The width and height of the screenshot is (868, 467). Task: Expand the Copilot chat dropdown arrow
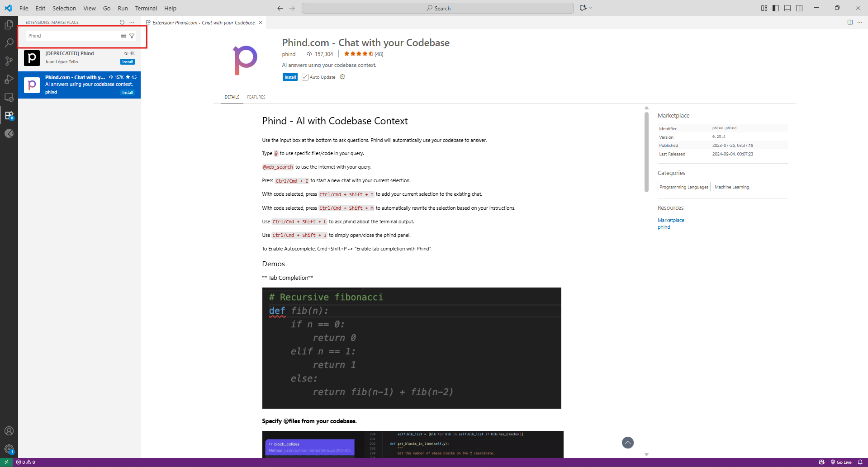pos(590,8)
